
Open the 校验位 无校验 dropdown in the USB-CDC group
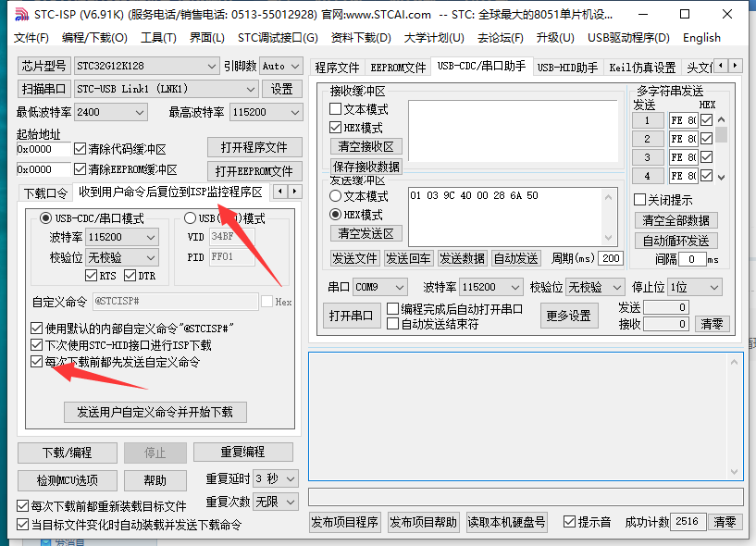pyautogui.click(x=122, y=257)
